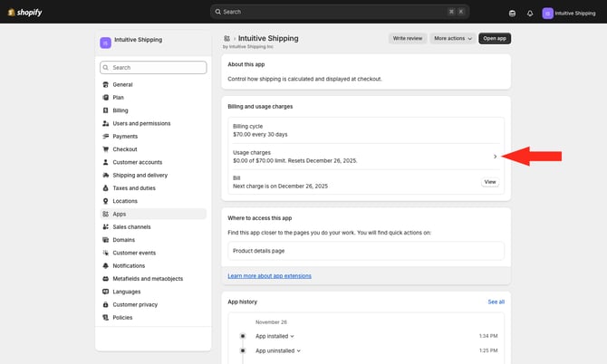Screen dimensions: 607x364
Task: Click the Write review button
Action: 408,38
